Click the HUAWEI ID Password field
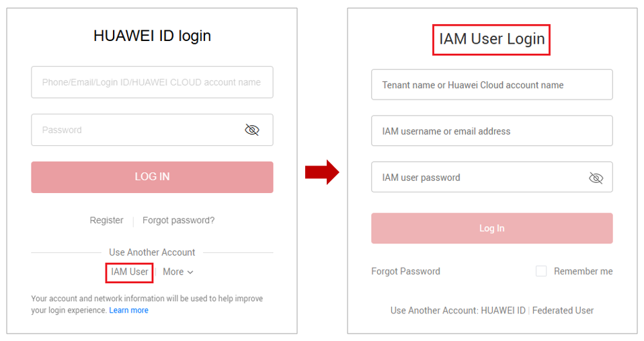 (134, 130)
